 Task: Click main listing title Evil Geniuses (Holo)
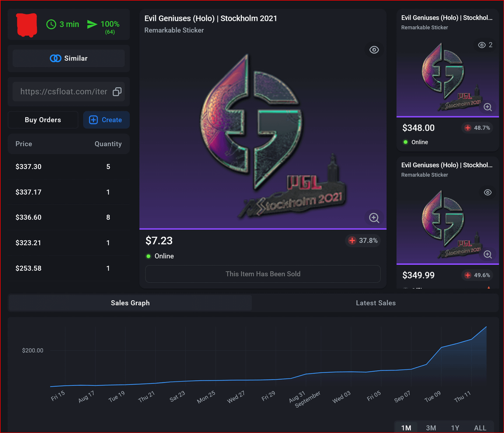pyautogui.click(x=210, y=18)
